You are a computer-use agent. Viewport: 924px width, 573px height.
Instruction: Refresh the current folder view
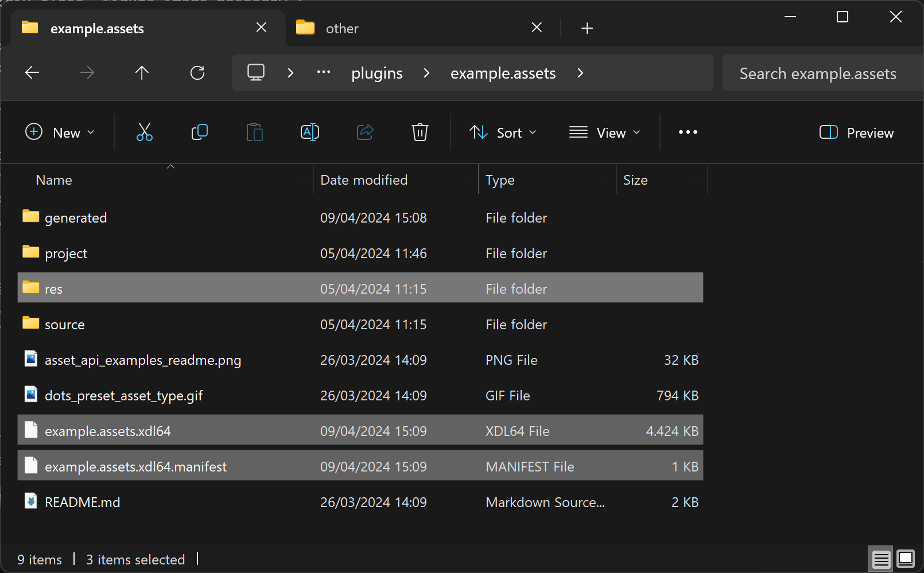[197, 73]
